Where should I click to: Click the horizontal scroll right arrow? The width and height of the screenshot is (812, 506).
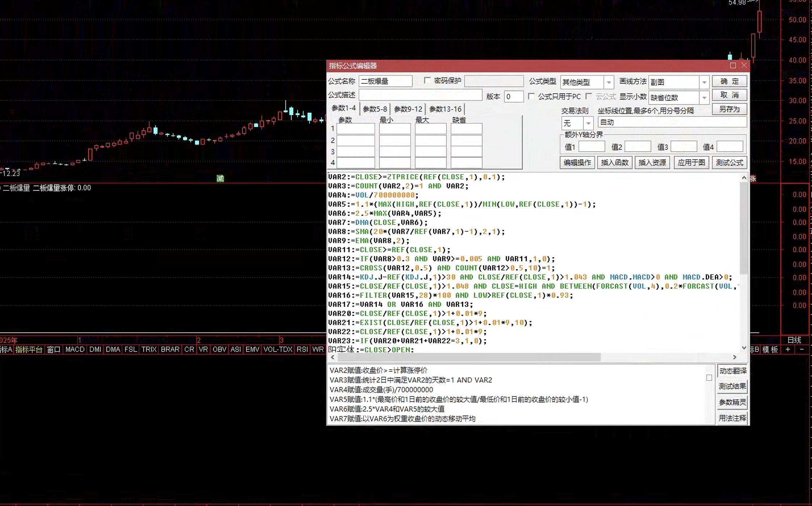pyautogui.click(x=734, y=357)
